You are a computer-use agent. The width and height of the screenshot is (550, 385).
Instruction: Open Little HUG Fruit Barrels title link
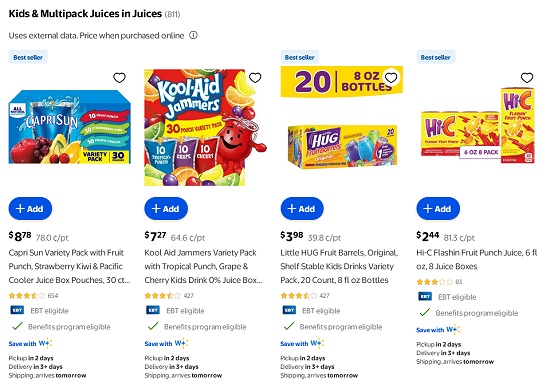coord(339,266)
